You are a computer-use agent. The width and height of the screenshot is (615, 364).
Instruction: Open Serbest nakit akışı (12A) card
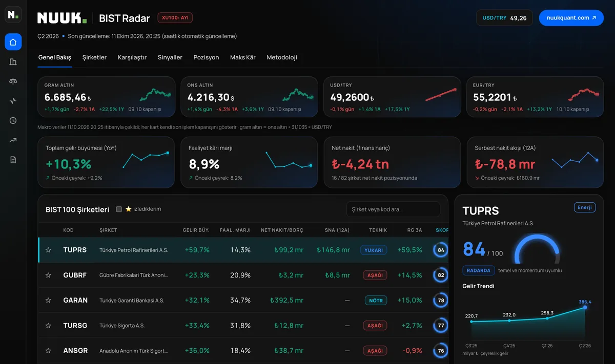(535, 162)
